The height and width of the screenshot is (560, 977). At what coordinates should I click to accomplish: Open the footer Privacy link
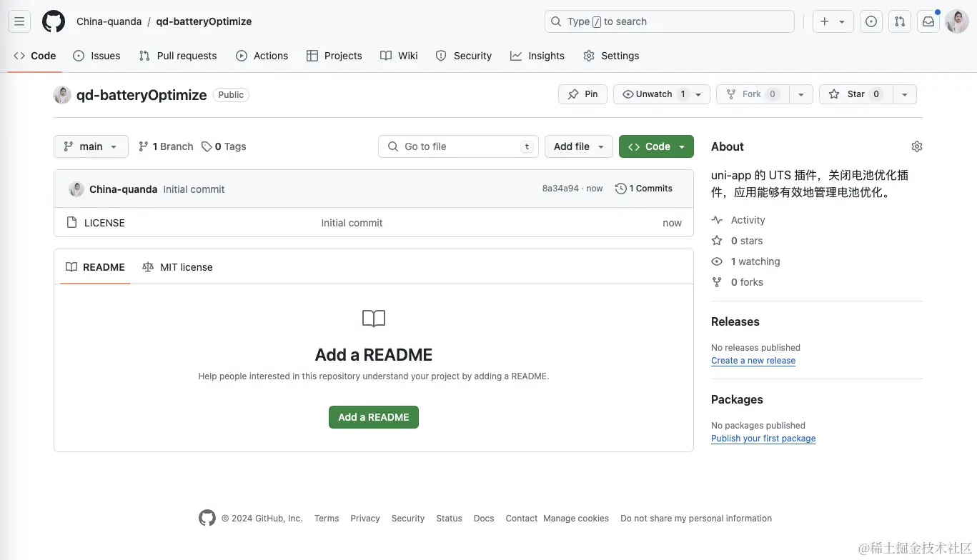(x=365, y=519)
